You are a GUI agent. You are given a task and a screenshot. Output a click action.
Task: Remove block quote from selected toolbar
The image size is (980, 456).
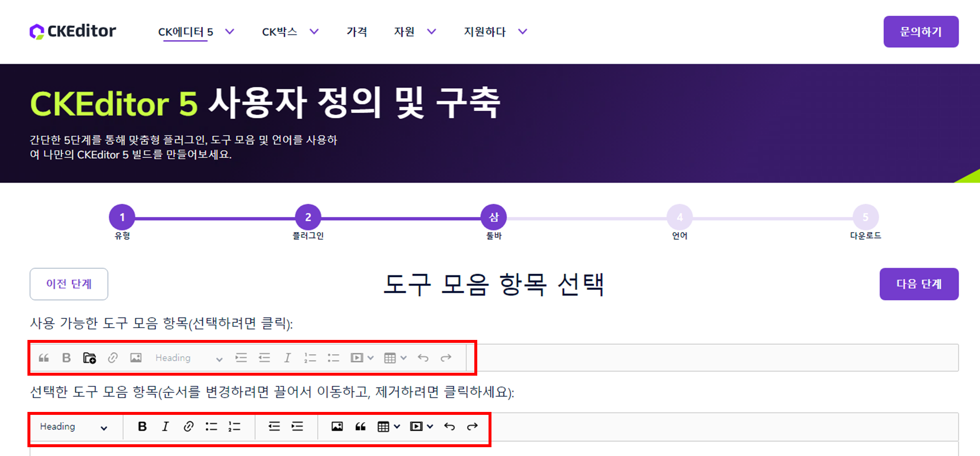coord(361,427)
